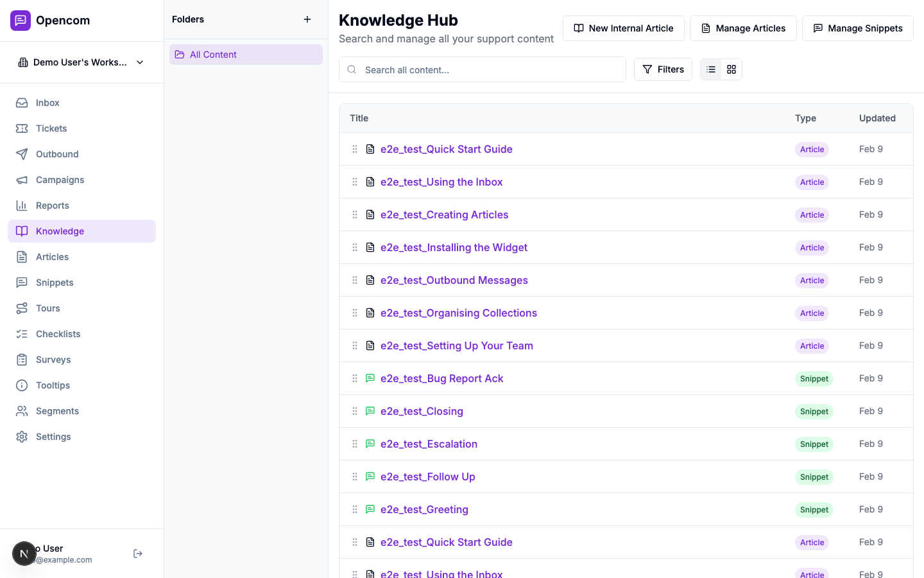The image size is (924, 578).
Task: Open the Filters dropdown
Action: [663, 69]
